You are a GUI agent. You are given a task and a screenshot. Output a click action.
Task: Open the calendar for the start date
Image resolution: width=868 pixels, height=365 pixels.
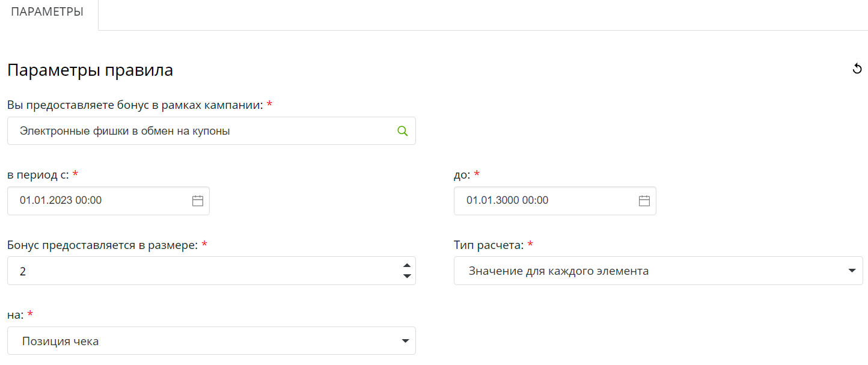coord(198,201)
